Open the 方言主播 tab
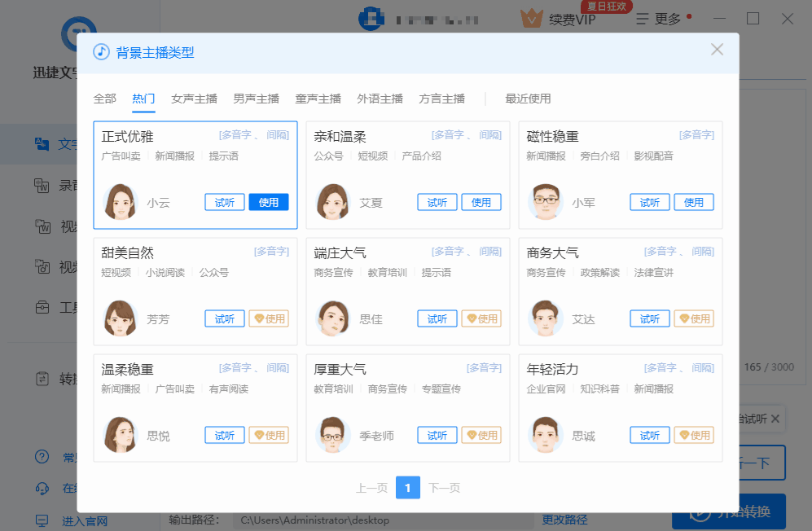The height and width of the screenshot is (531, 812). (441, 99)
